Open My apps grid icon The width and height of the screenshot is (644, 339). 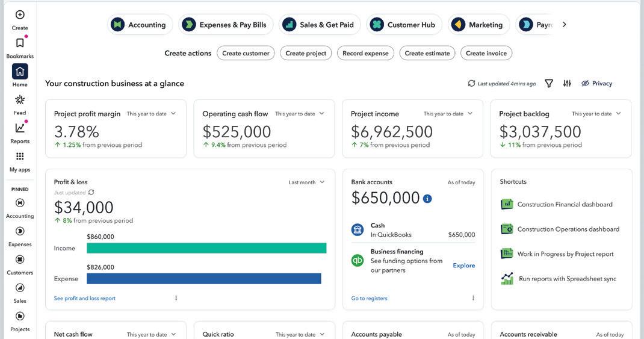pos(20,157)
